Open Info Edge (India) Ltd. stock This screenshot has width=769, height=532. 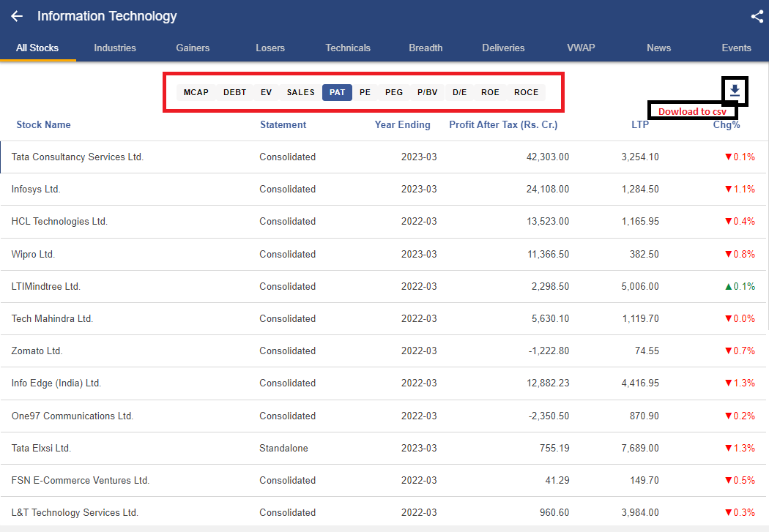coord(383,383)
